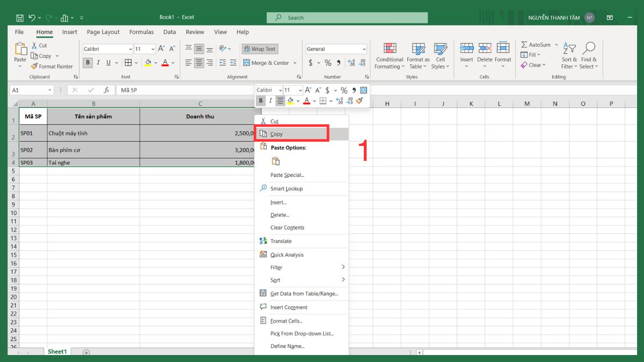644x362 pixels.
Task: Click the Conditional Formatting icon
Action: 390,49
